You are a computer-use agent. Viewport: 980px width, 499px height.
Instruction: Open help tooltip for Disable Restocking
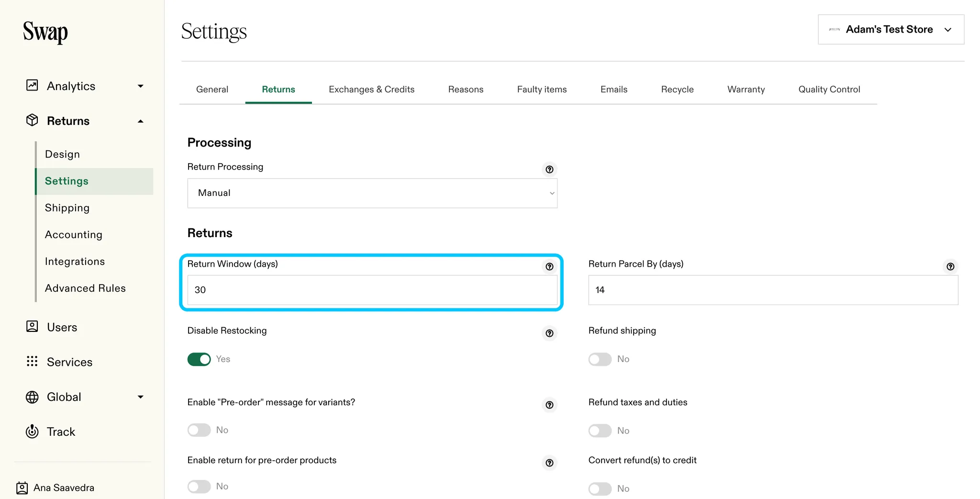549,333
